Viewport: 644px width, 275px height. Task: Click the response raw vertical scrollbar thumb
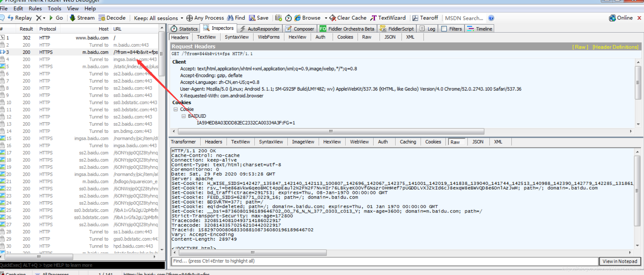tap(637, 191)
